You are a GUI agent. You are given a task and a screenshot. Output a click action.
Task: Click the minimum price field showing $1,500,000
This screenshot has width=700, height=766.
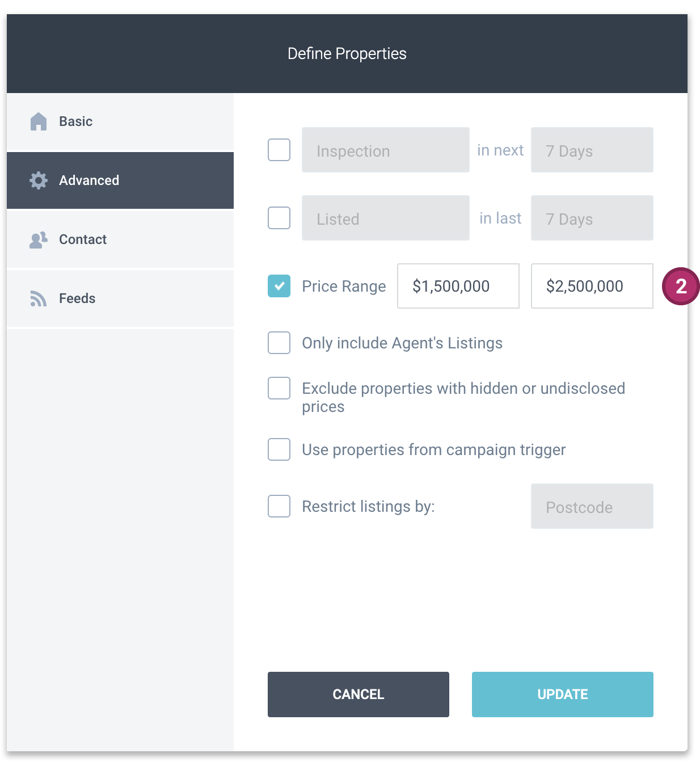click(458, 287)
